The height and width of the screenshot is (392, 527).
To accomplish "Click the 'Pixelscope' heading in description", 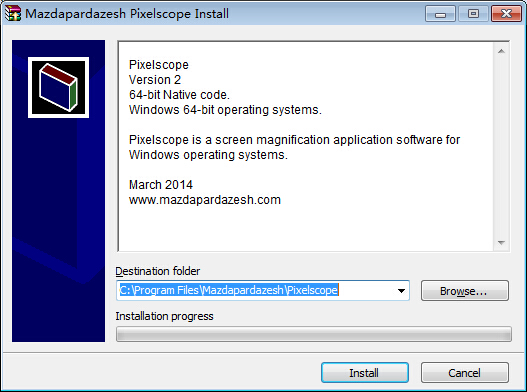I will 159,65.
